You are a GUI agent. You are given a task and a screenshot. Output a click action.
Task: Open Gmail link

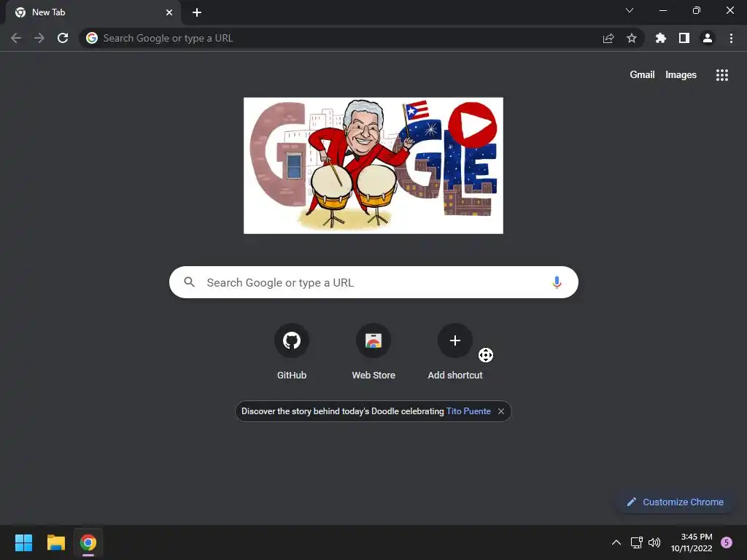tap(642, 75)
